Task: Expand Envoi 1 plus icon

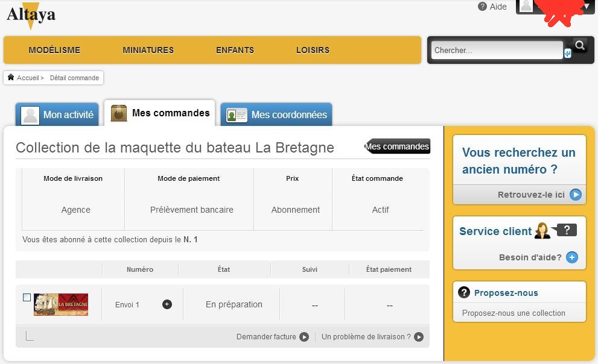Action: (x=167, y=304)
